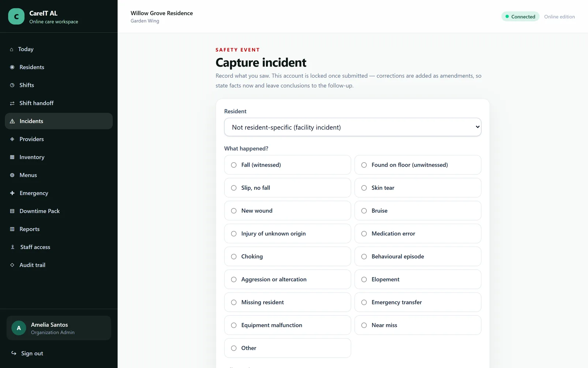Click the Incidents warning triangle icon

(12, 121)
